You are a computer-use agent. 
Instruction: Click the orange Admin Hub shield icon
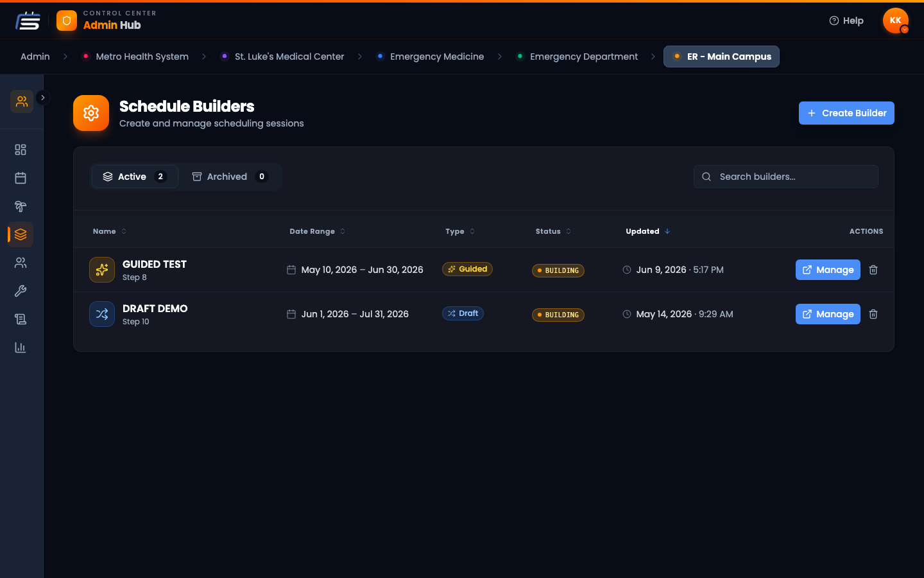pos(67,21)
